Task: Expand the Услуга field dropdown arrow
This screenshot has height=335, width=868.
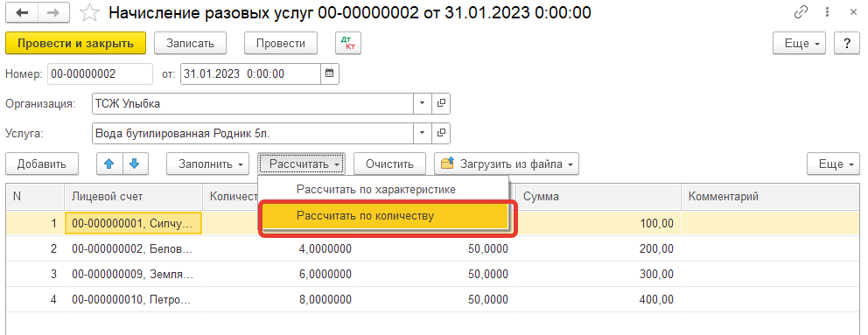Action: tap(423, 133)
